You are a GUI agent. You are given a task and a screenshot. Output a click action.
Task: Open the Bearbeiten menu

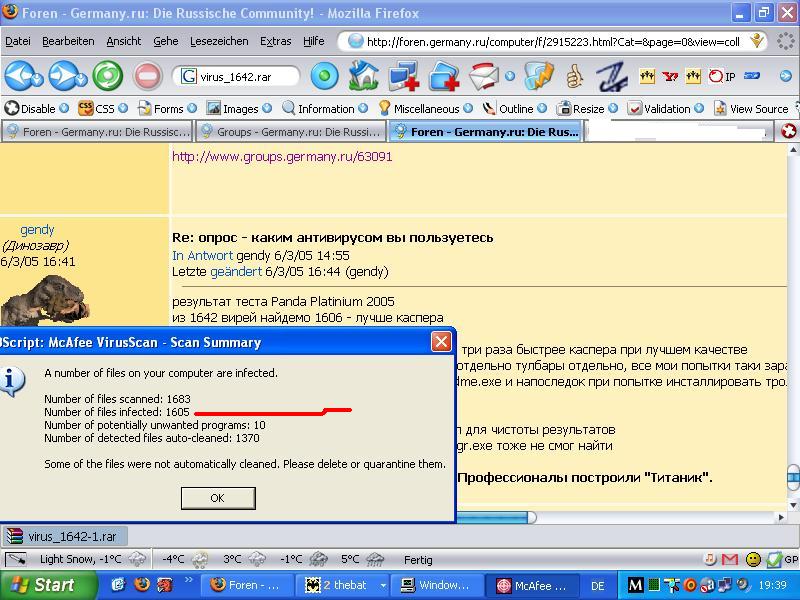pos(68,41)
